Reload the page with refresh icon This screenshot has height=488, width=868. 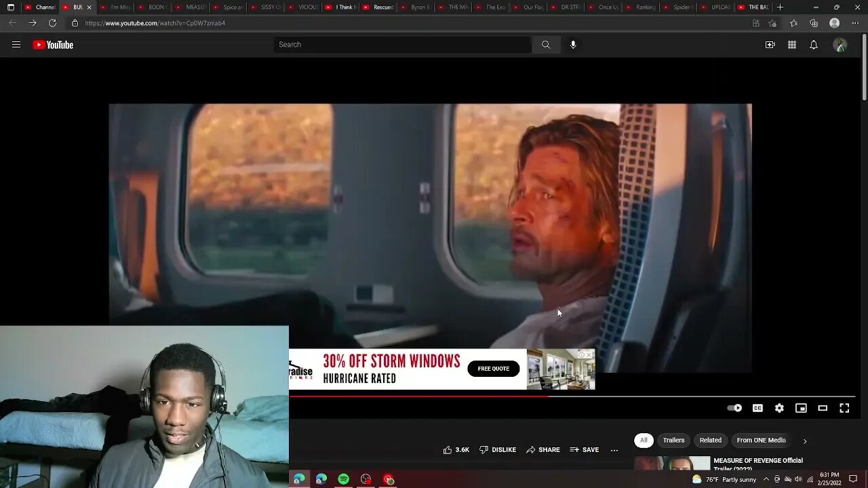tap(52, 23)
